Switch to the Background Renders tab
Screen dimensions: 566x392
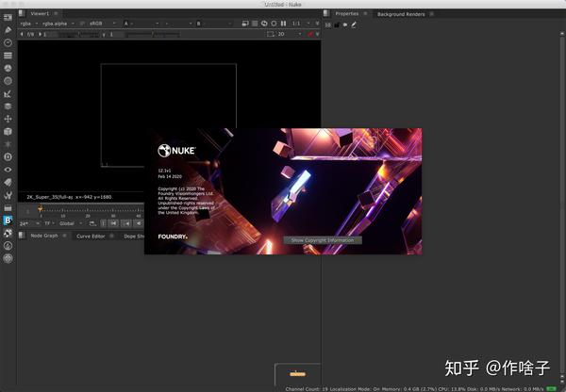coord(401,14)
